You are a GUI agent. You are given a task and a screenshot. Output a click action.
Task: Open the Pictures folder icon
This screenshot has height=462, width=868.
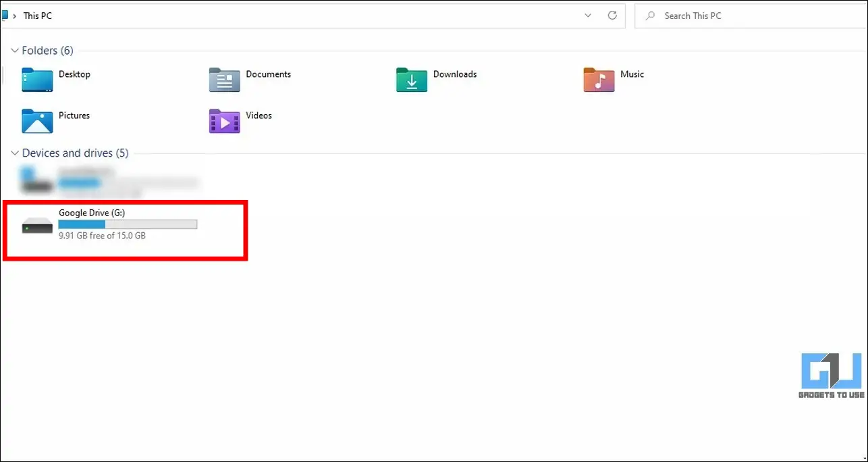coord(37,121)
